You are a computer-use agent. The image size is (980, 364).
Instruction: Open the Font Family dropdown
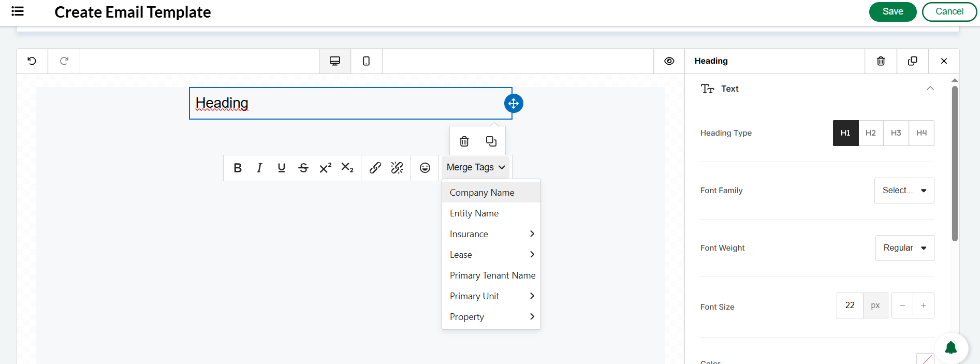(x=904, y=191)
